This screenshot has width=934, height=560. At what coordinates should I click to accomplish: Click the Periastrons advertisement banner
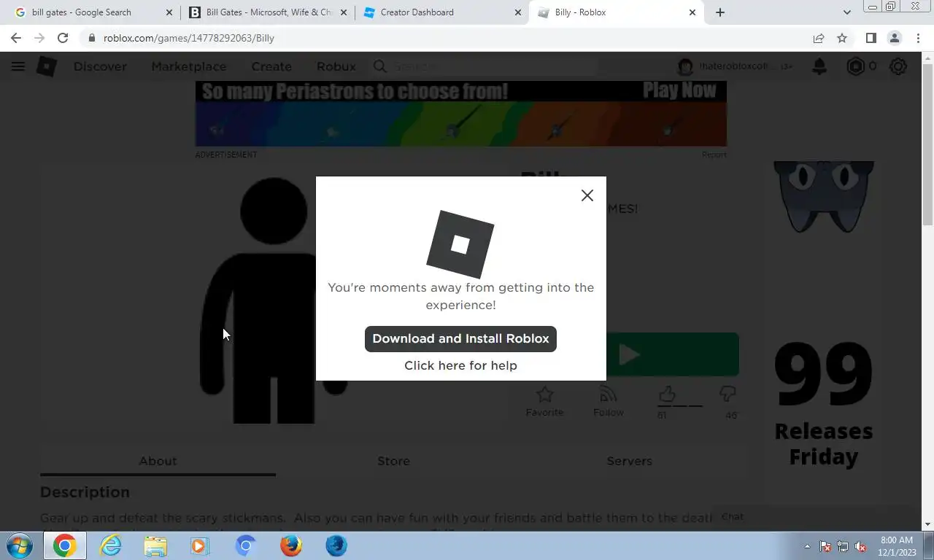(x=460, y=114)
